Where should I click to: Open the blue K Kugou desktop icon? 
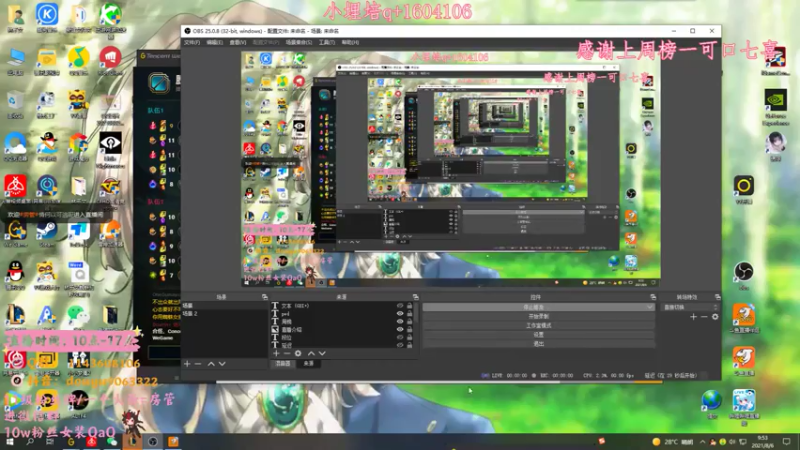click(46, 14)
